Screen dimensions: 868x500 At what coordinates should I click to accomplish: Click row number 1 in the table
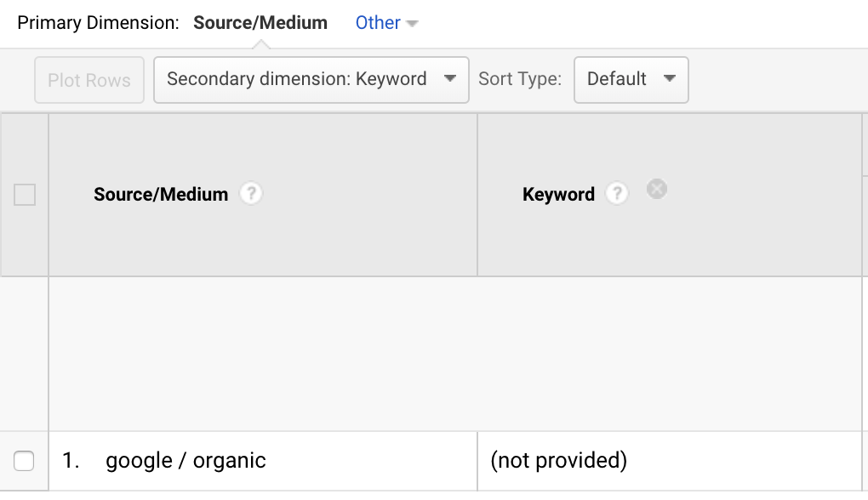(71, 461)
